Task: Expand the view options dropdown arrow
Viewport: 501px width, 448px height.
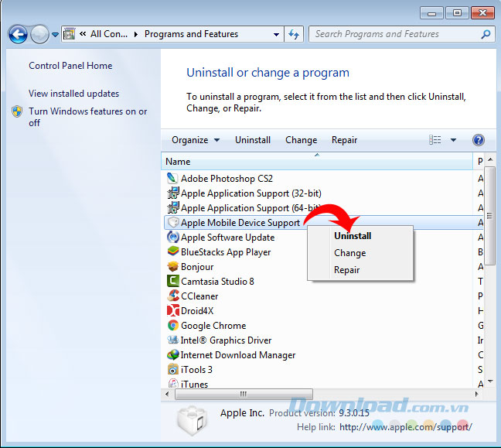Action: click(x=453, y=140)
